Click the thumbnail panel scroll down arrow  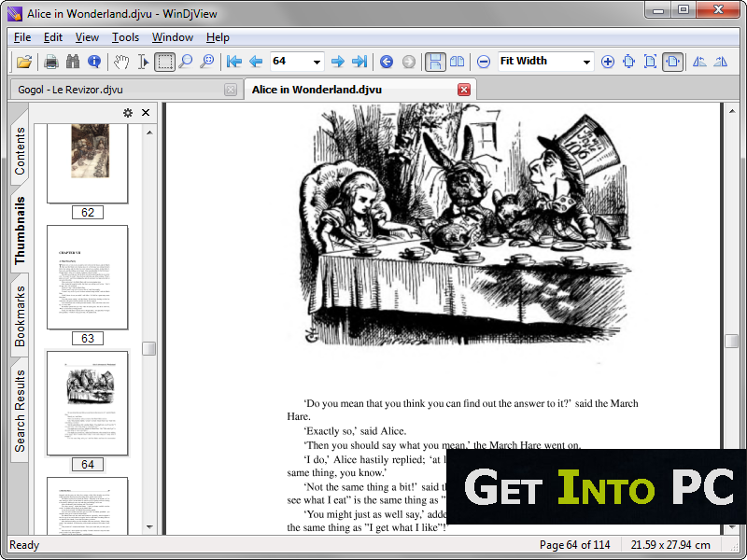[149, 526]
